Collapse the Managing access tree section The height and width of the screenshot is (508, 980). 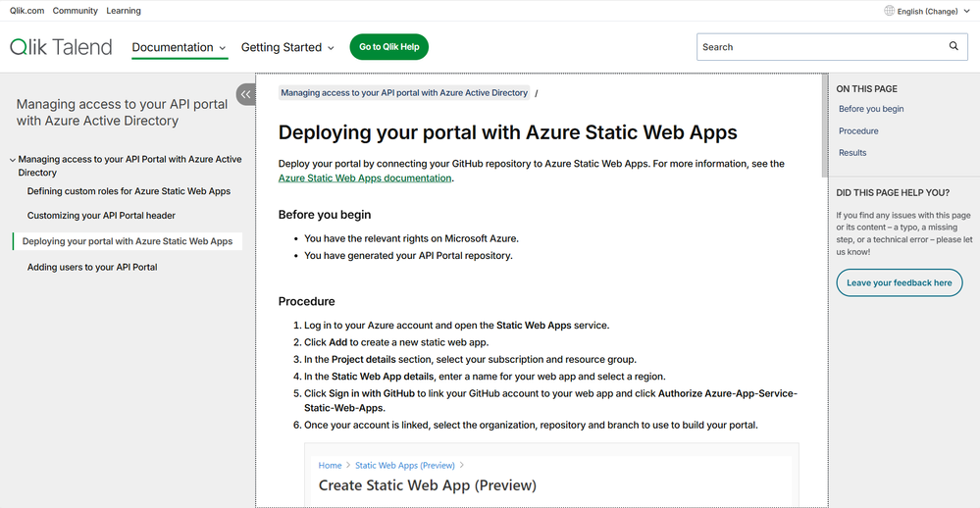tap(13, 159)
